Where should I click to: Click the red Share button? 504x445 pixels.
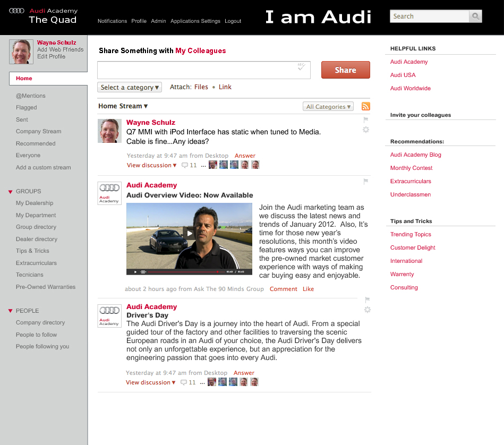(x=346, y=70)
